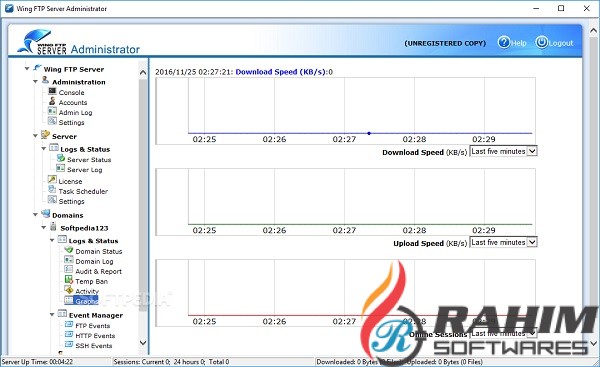
Task: Click the main page scroll up arrow
Action: tap(593, 31)
